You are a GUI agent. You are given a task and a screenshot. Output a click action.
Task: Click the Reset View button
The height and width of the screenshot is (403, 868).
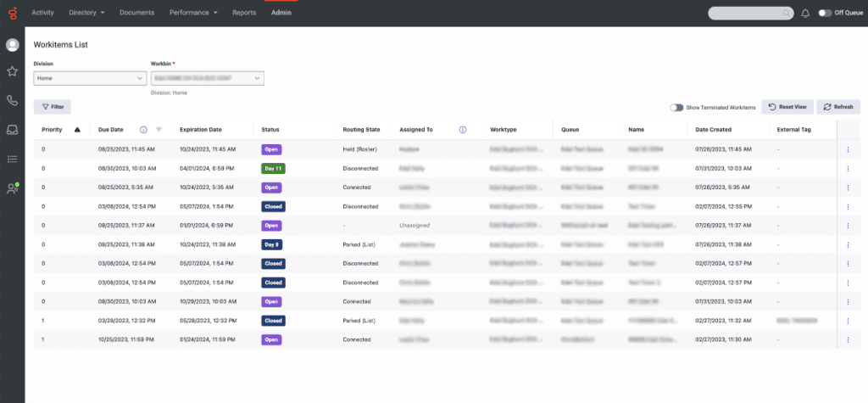[787, 107]
